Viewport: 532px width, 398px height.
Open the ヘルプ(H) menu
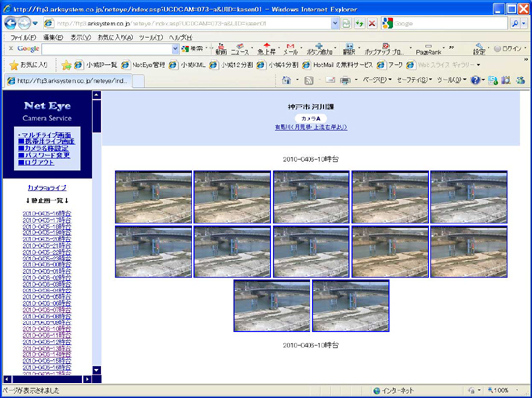181,38
